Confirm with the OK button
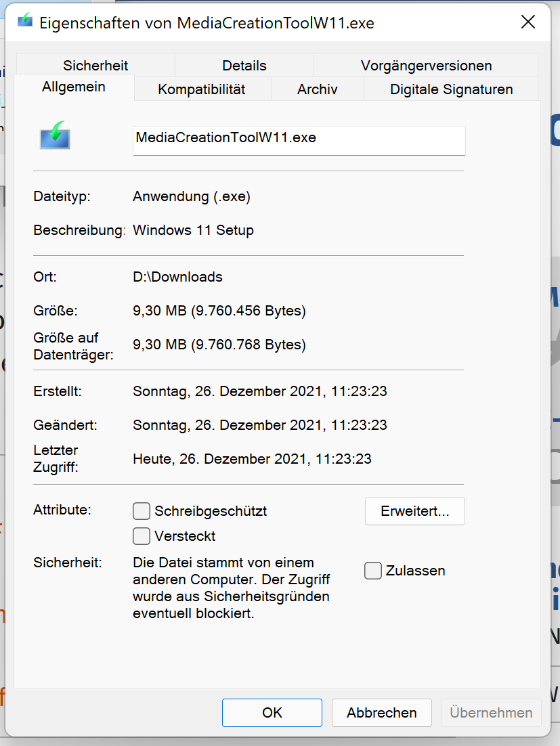The height and width of the screenshot is (746, 560). click(272, 712)
